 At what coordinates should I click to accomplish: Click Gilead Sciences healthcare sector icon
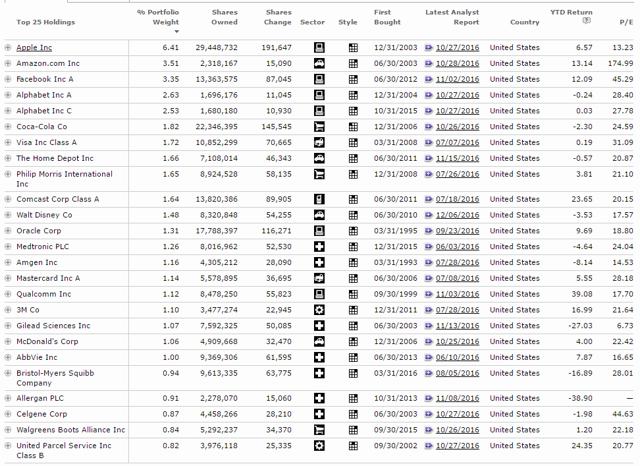click(x=319, y=326)
